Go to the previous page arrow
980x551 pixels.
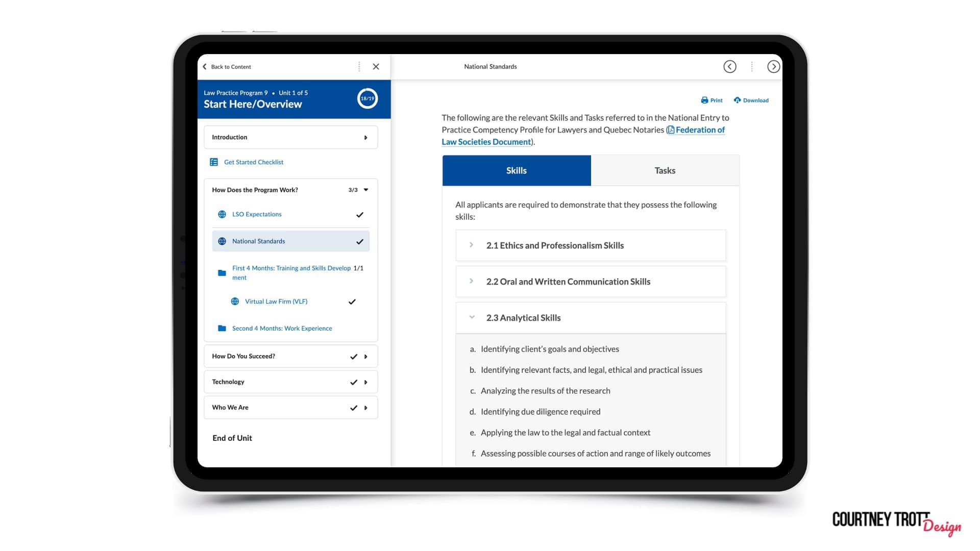pos(730,67)
